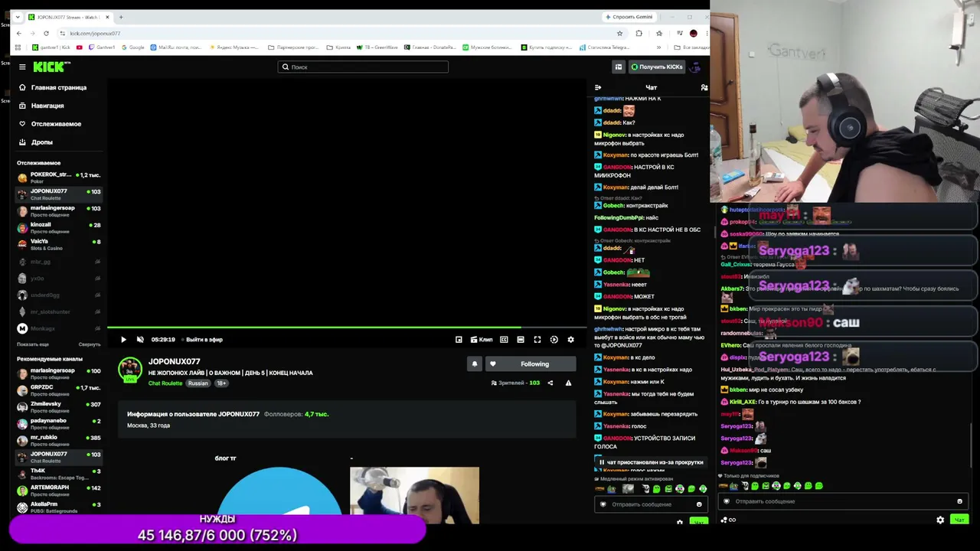Share the stream via share icon

coord(550,383)
